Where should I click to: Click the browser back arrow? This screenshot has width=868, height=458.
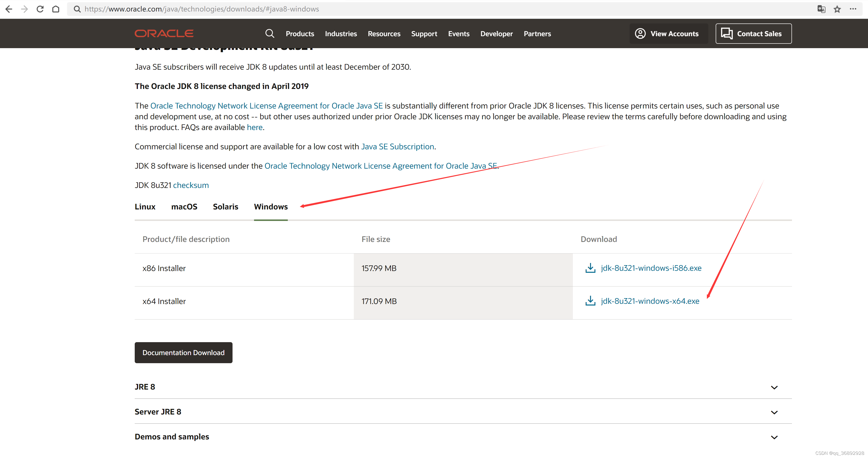(x=9, y=9)
